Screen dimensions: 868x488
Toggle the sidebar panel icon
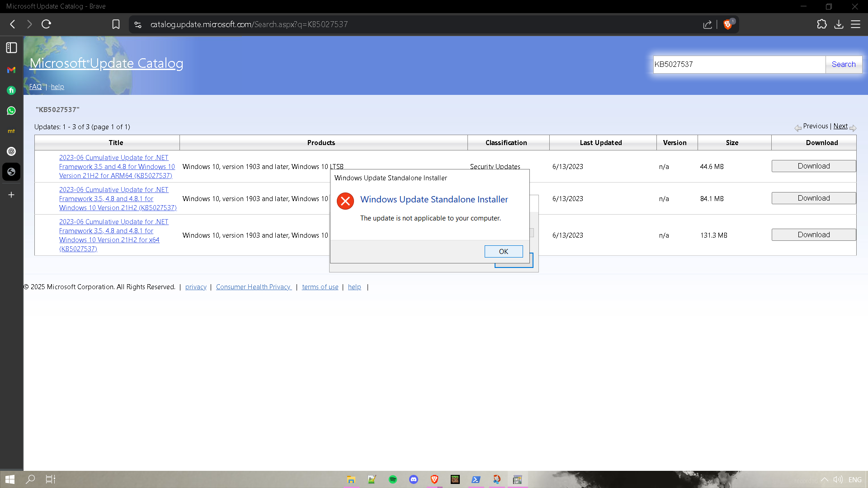pos(11,48)
